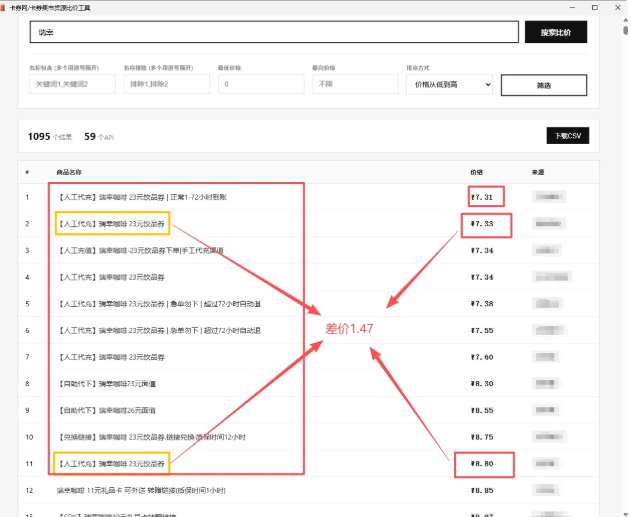Click the 来源 column header
Viewport: 631px width, 517px height.
point(537,172)
